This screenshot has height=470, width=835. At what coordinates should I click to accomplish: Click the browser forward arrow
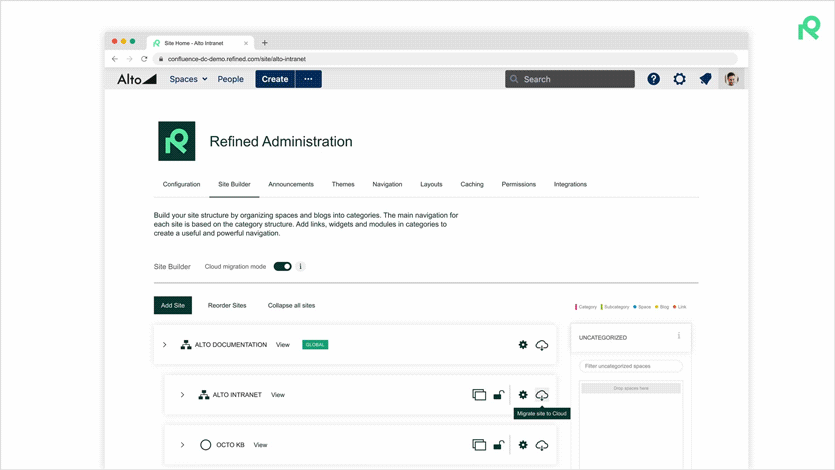tap(129, 59)
